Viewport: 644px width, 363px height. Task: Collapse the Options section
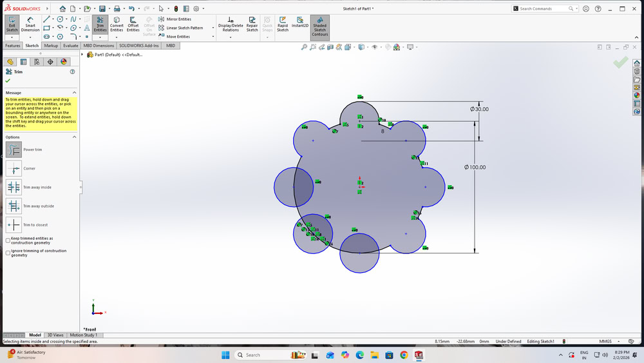(x=74, y=137)
